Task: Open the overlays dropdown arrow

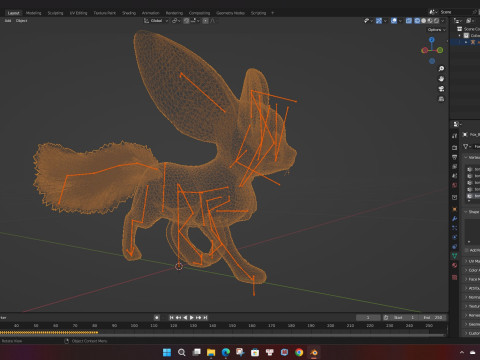Action: coord(400,21)
